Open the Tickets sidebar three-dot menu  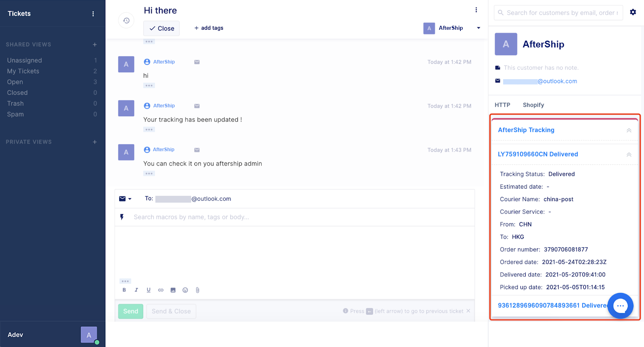93,14
